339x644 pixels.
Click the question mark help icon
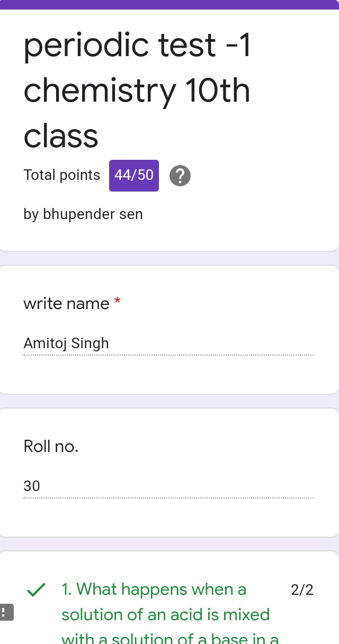[x=180, y=176]
